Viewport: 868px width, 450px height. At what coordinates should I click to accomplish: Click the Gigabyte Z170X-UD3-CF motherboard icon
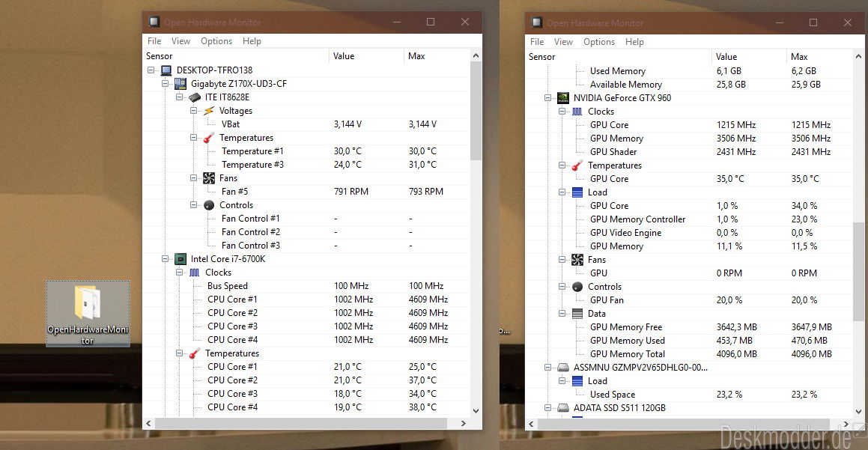[x=180, y=84]
